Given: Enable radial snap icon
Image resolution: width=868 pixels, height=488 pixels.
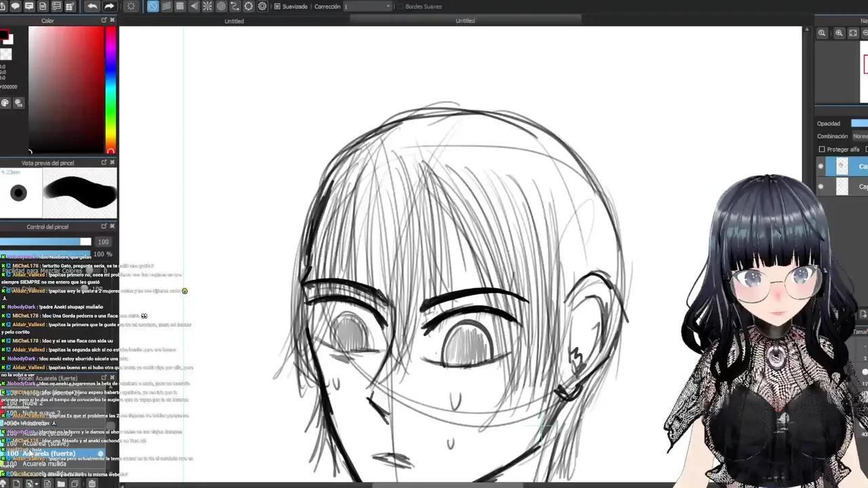Looking at the screenshot, I should pos(208,6).
